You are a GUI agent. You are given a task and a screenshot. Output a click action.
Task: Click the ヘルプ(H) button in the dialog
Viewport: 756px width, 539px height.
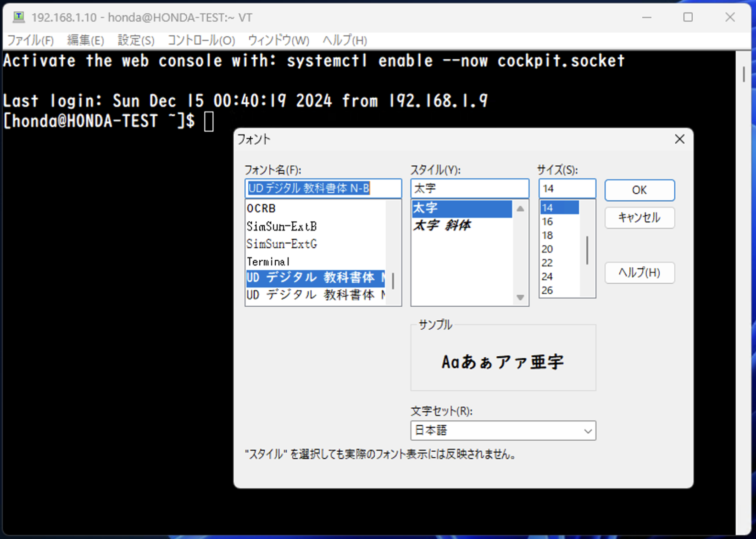coord(639,273)
